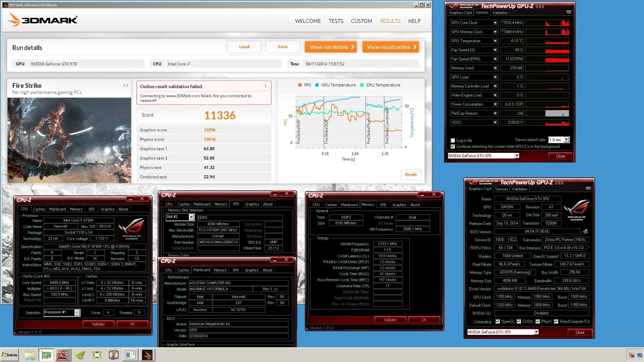
Task: Open the Sensor refresh rate dropdown
Action: 567,140
